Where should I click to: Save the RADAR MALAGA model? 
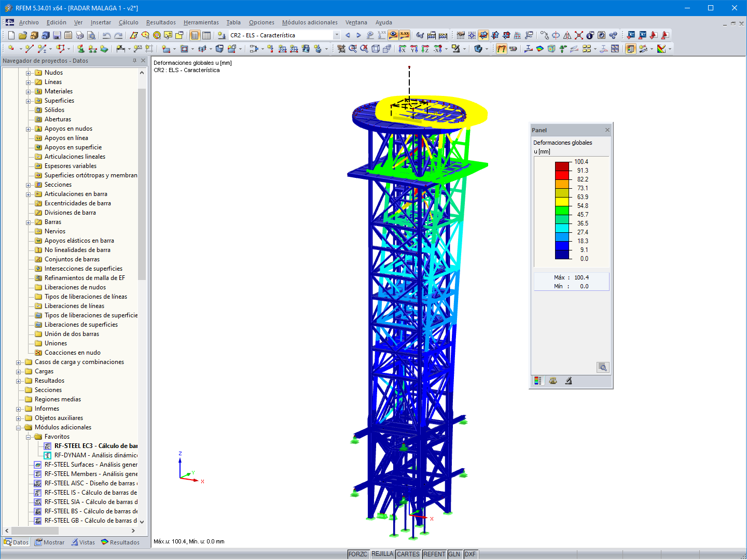(x=57, y=35)
